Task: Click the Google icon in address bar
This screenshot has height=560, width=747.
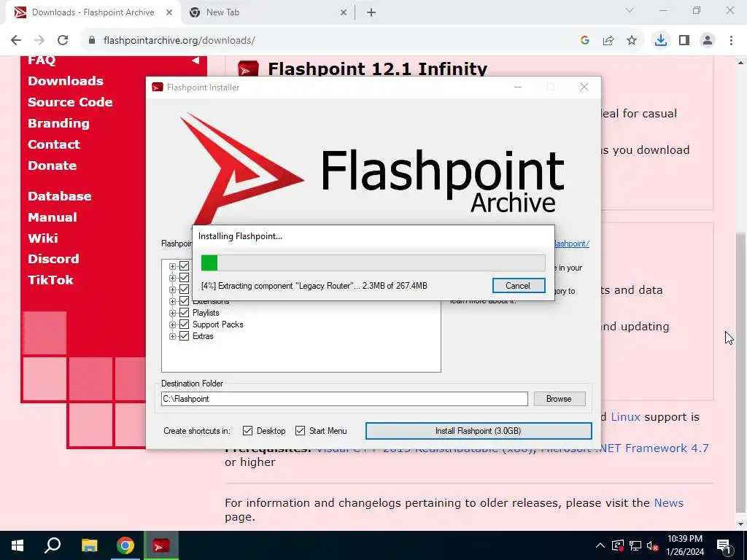Action: pyautogui.click(x=585, y=41)
